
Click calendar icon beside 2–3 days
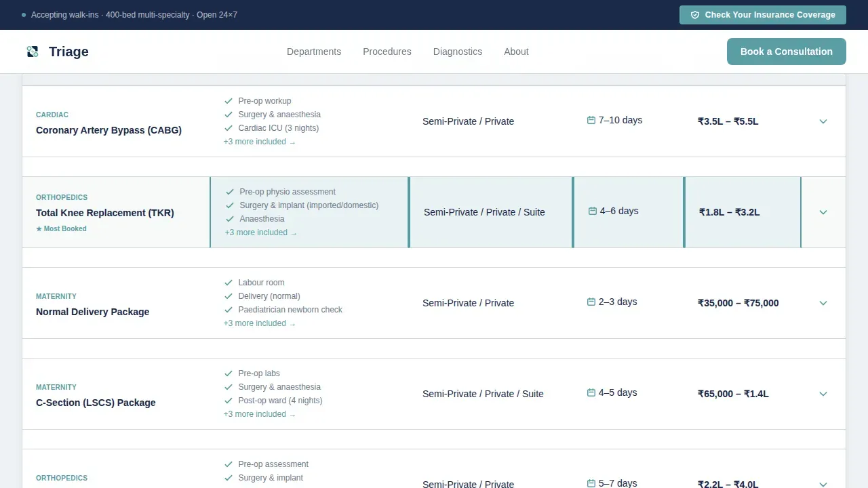click(x=591, y=302)
